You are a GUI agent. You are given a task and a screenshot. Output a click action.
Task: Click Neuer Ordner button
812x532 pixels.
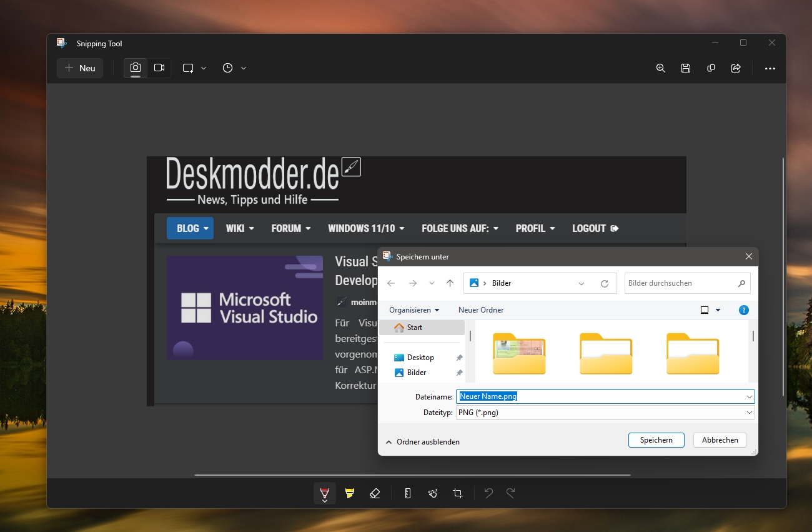click(x=481, y=310)
